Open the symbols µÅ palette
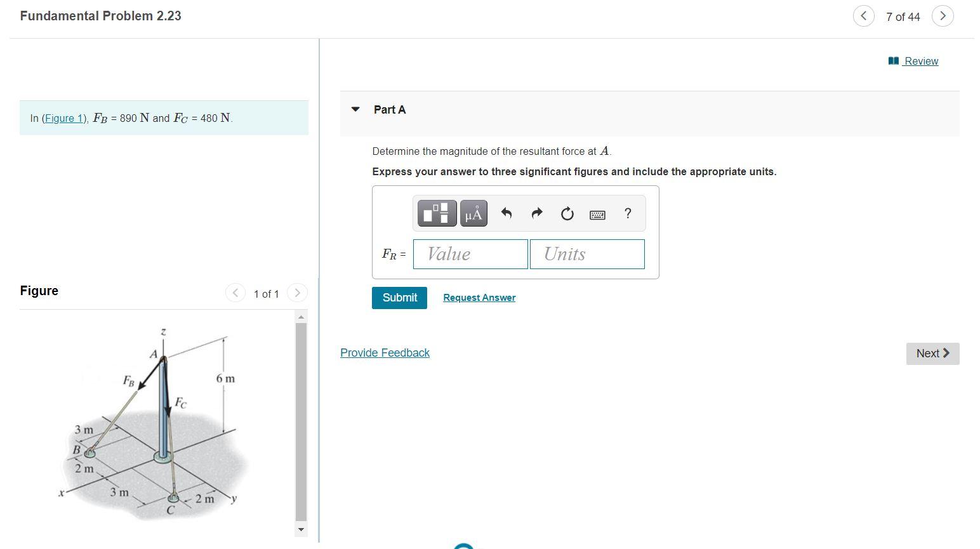Image resolution: width=980 pixels, height=549 pixels. click(x=473, y=213)
